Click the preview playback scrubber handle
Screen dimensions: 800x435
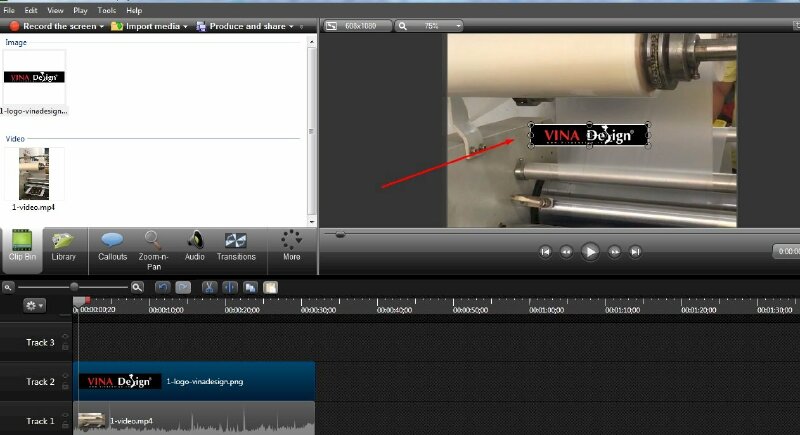[x=340, y=234]
